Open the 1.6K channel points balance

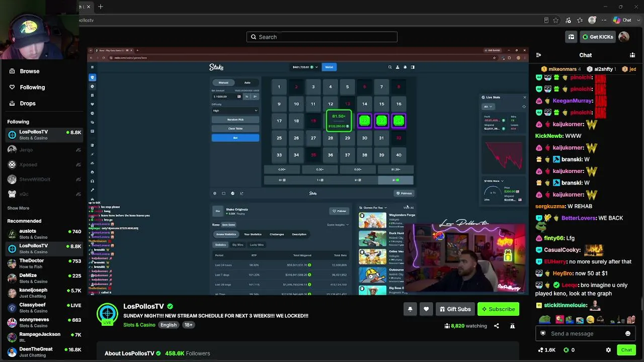(x=546, y=350)
